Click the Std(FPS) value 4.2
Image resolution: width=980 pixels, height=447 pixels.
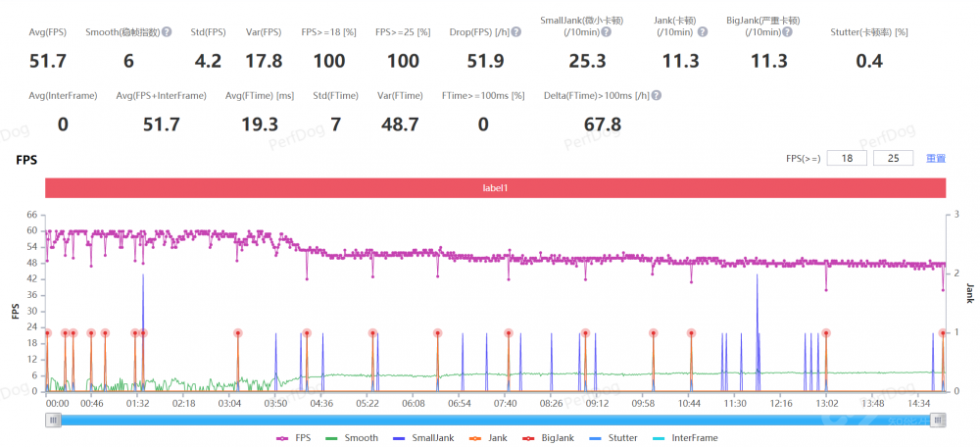point(208,62)
